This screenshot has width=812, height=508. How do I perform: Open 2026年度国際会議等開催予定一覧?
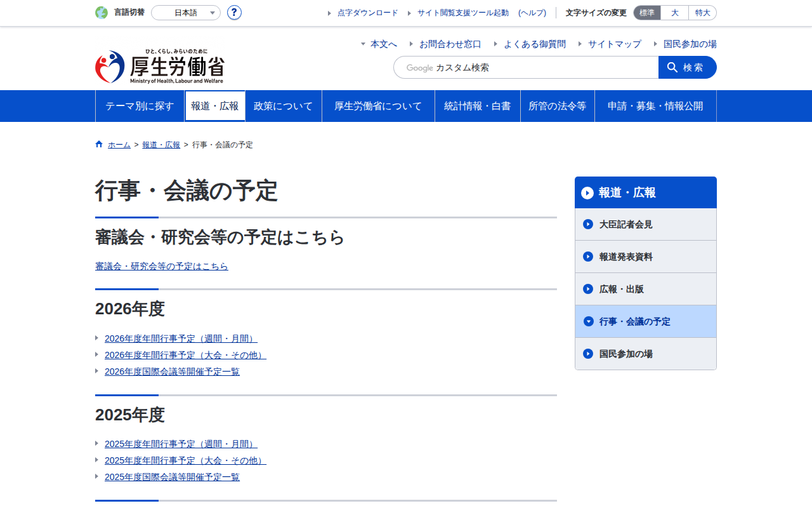tap(172, 371)
